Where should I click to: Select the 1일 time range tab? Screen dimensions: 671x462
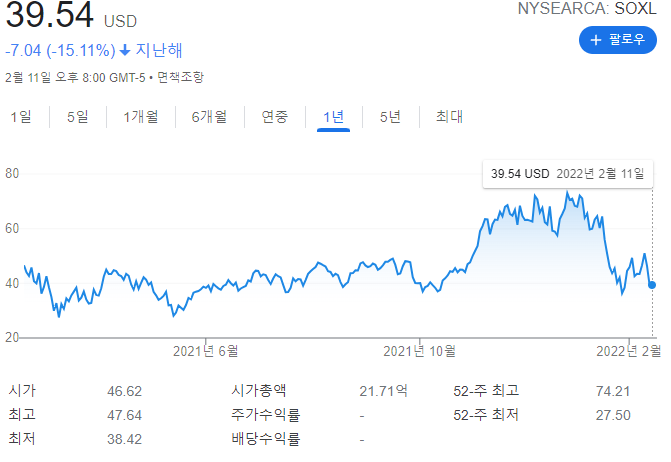click(21, 117)
